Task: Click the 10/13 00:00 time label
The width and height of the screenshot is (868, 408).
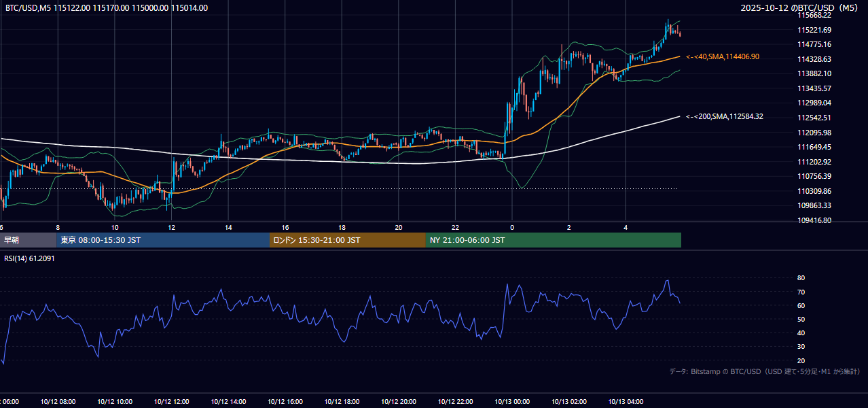Action: tap(512, 402)
